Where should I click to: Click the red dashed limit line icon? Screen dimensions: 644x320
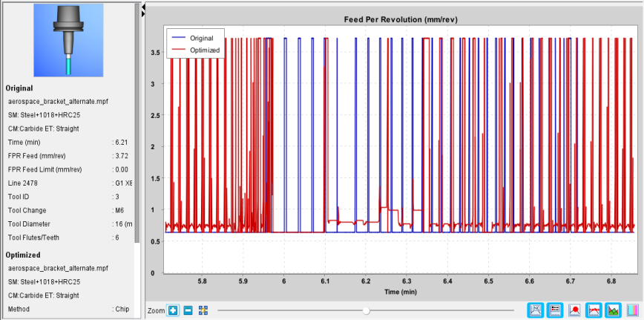pos(594,310)
